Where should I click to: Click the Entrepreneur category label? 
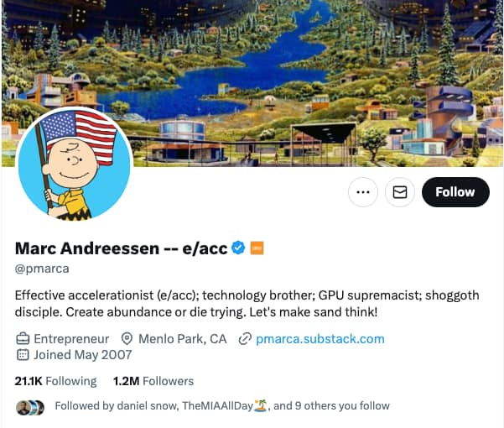(x=71, y=339)
